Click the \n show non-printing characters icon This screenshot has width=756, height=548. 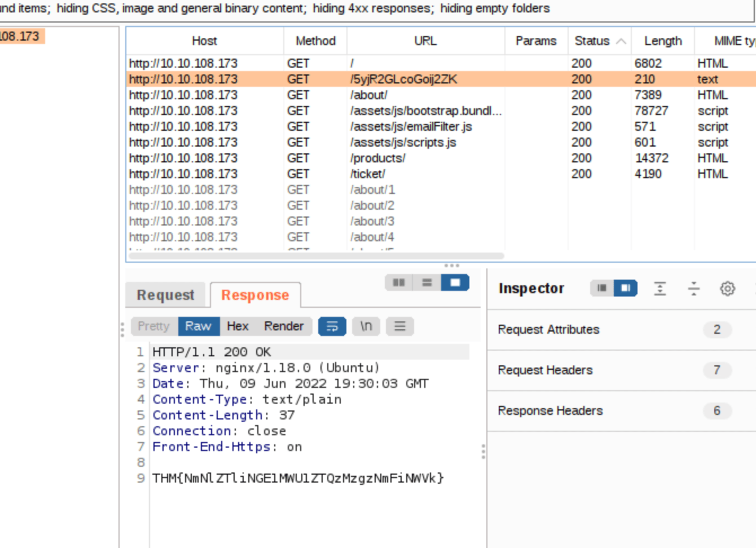point(366,326)
